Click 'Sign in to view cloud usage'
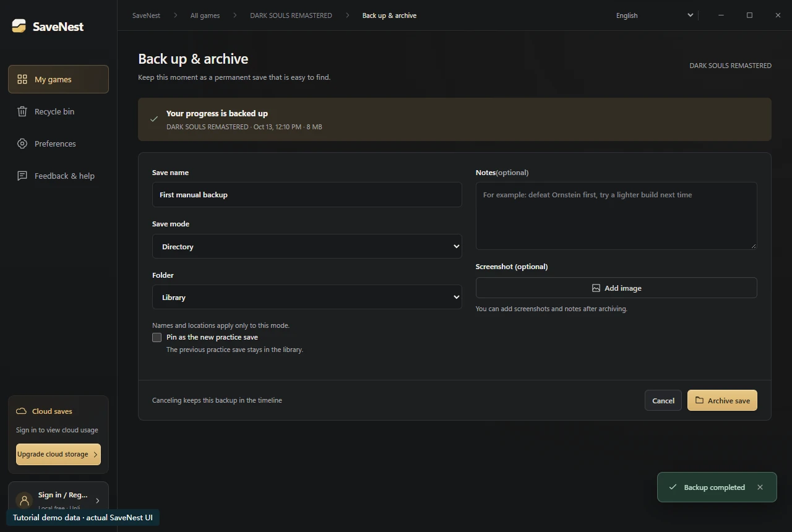Viewport: 792px width, 532px height. [x=57, y=430]
